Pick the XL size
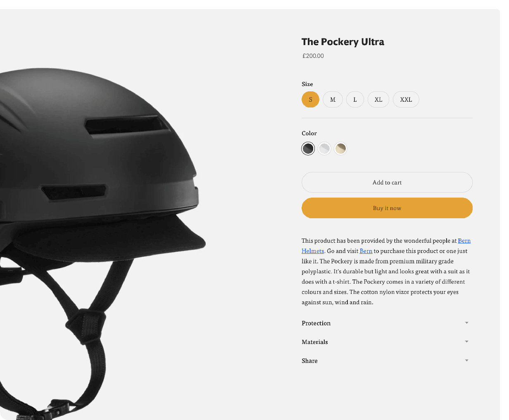509x420 pixels. [x=378, y=99]
